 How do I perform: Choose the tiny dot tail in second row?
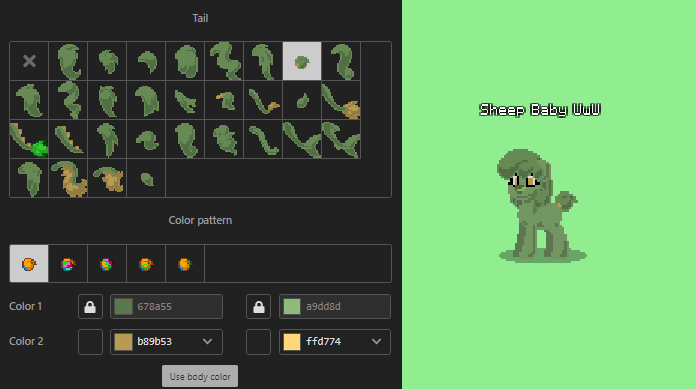click(302, 100)
